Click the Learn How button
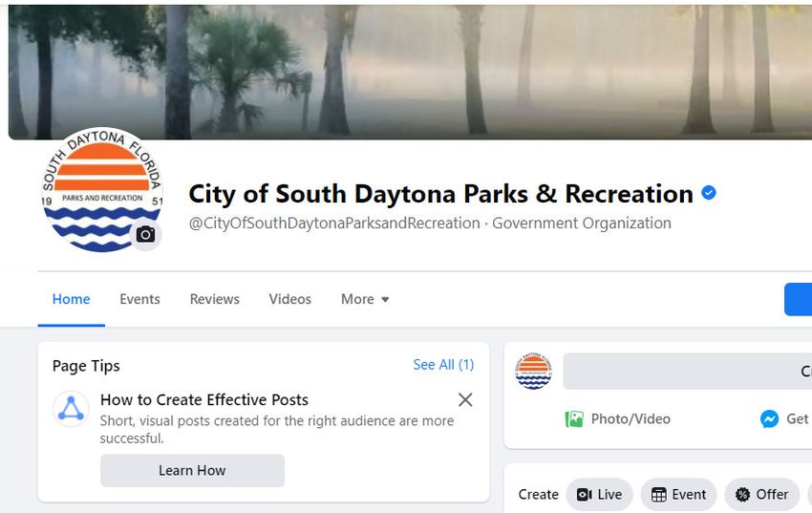The width and height of the screenshot is (812, 513). click(x=192, y=471)
